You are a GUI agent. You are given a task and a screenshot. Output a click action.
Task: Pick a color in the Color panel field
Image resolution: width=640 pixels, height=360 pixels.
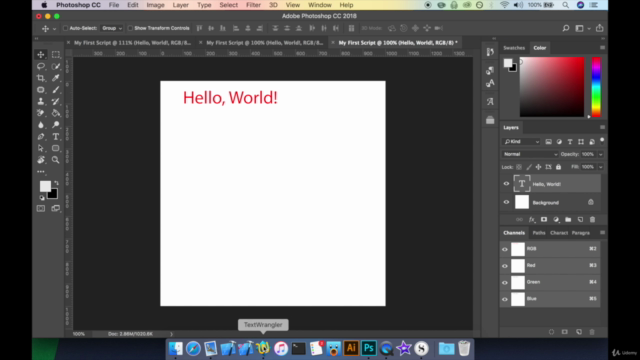click(x=552, y=87)
